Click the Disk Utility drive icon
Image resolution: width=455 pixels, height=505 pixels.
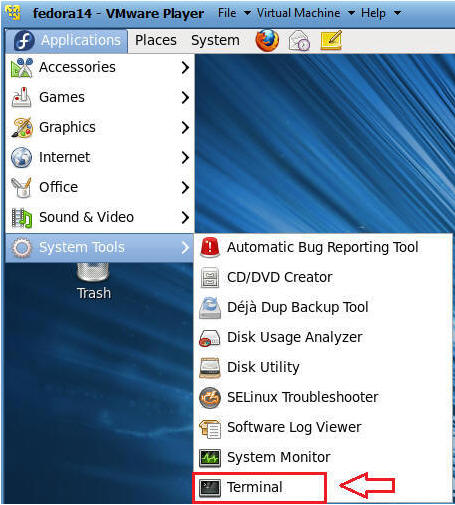[210, 367]
